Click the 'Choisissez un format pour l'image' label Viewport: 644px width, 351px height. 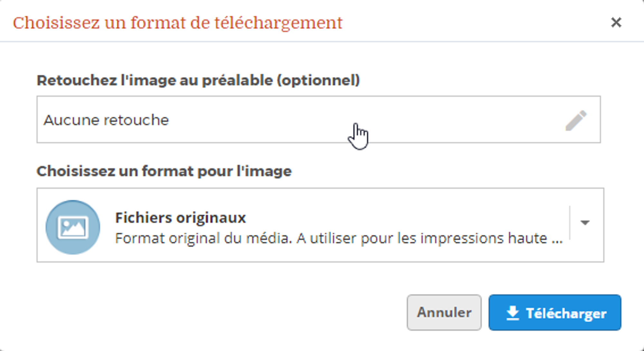(x=164, y=171)
